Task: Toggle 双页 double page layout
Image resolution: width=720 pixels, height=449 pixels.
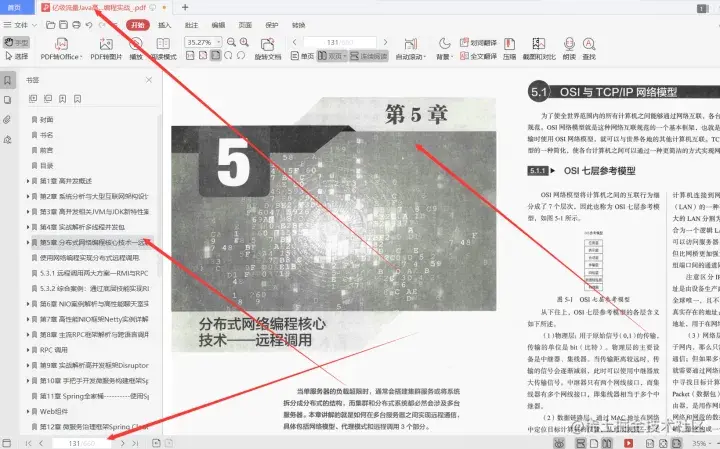Action: pos(332,56)
